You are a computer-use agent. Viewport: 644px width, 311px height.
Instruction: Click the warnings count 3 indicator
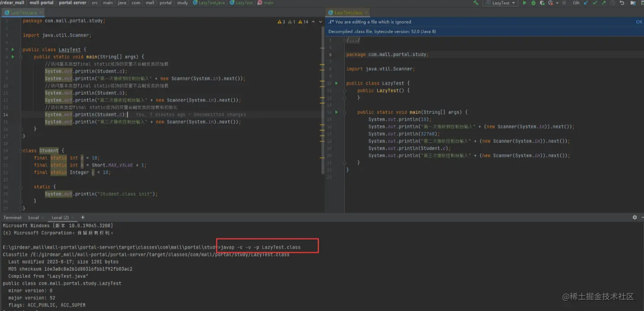[x=281, y=22]
